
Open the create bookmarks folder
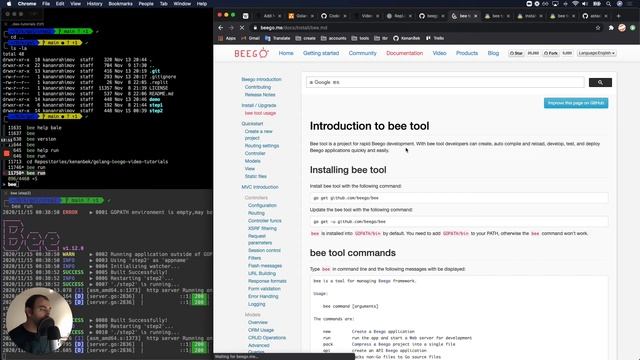coord(305,38)
